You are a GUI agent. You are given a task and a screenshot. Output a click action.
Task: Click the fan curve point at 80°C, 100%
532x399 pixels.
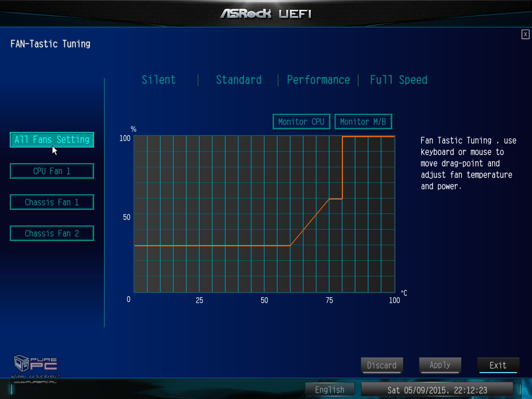coord(342,137)
